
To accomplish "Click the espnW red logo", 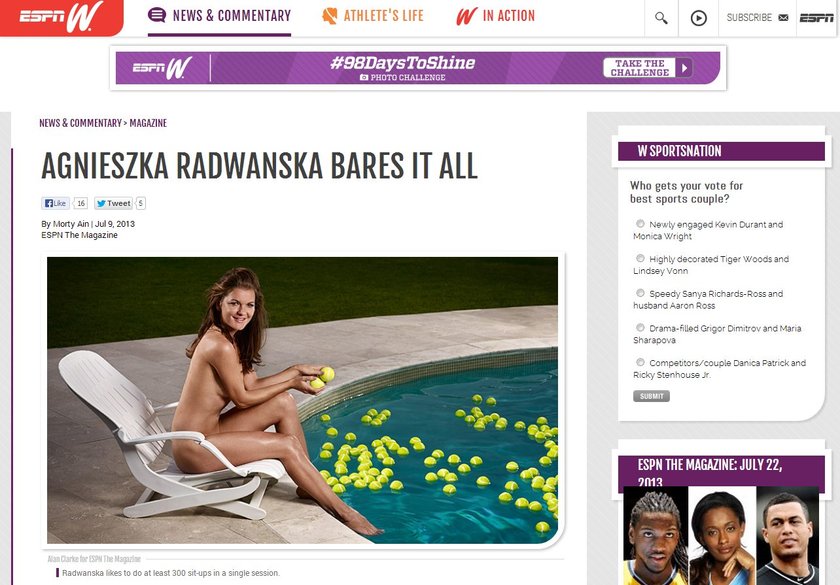I will pos(61,17).
